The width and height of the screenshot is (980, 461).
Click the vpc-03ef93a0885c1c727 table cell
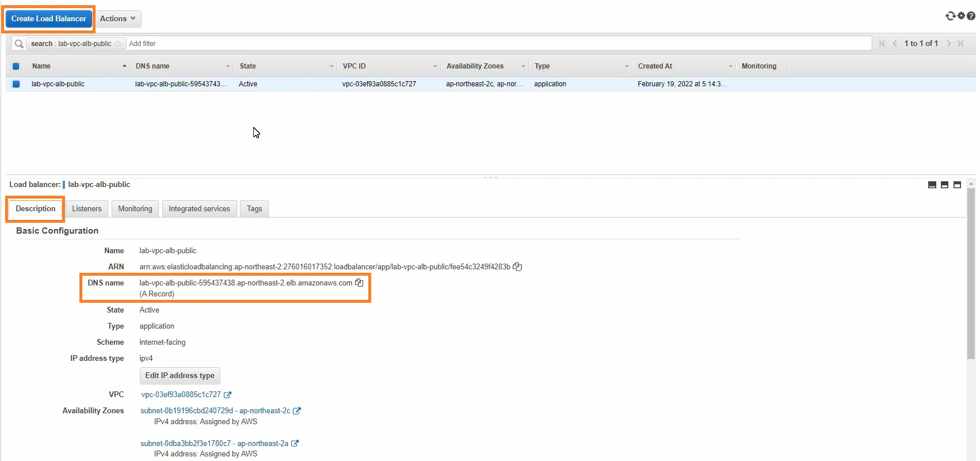point(379,84)
